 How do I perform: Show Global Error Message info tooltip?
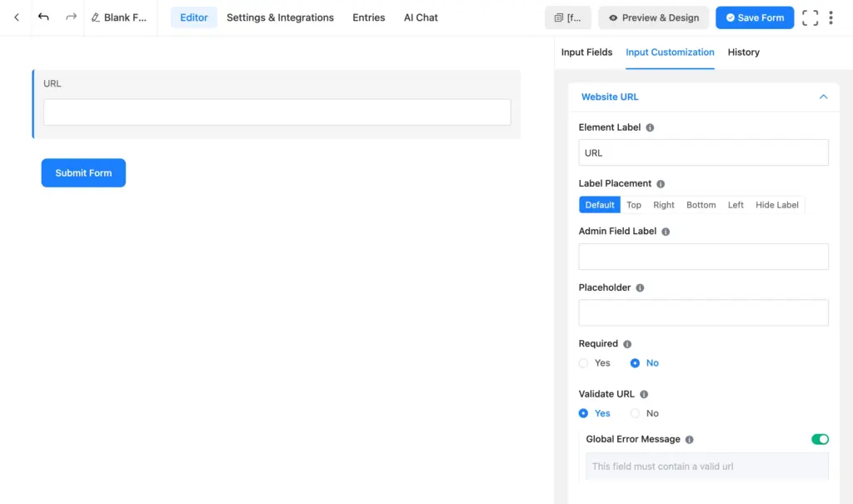tap(689, 439)
